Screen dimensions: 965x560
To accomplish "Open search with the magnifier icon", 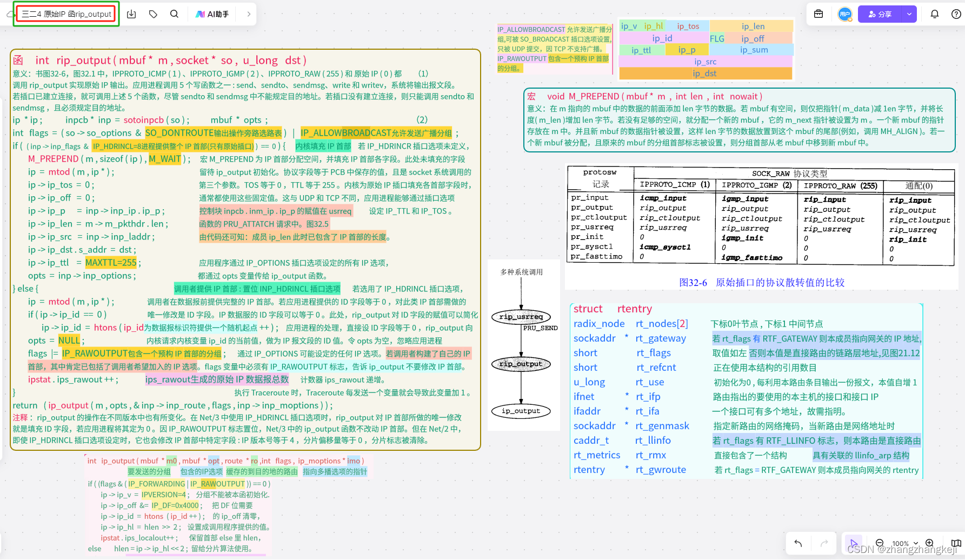I will [174, 14].
